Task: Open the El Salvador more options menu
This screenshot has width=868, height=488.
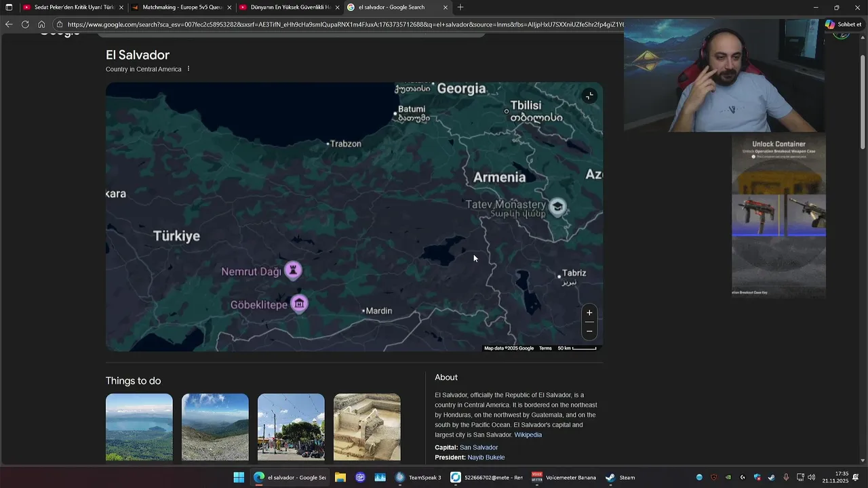Action: point(189,69)
